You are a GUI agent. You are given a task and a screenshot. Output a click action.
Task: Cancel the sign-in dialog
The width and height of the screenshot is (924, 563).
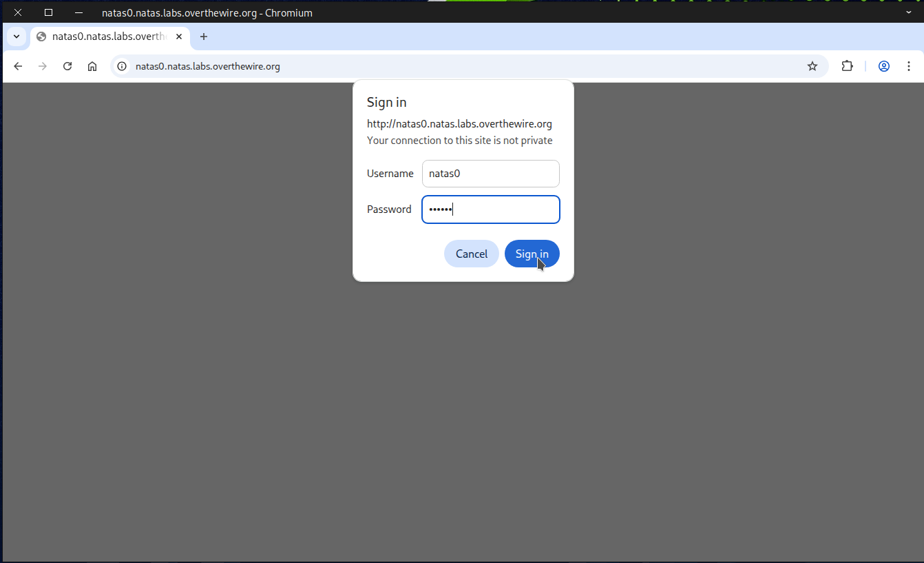471,254
